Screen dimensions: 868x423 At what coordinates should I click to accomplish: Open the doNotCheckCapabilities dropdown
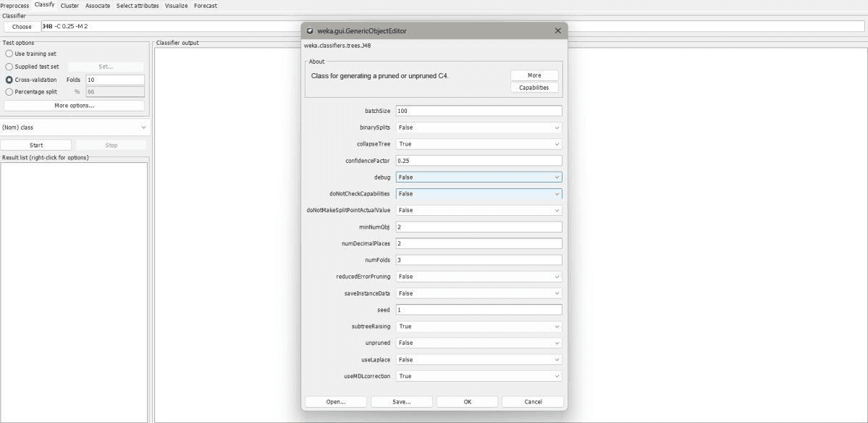(479, 194)
